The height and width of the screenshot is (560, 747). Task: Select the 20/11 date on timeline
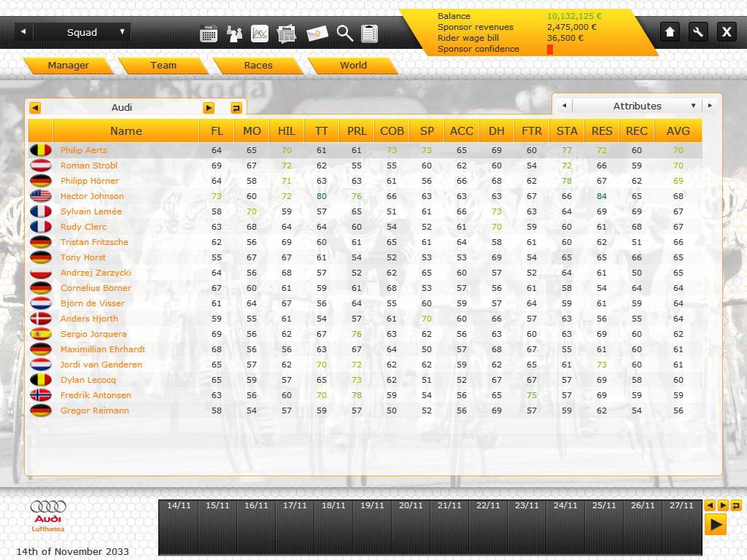(x=411, y=505)
